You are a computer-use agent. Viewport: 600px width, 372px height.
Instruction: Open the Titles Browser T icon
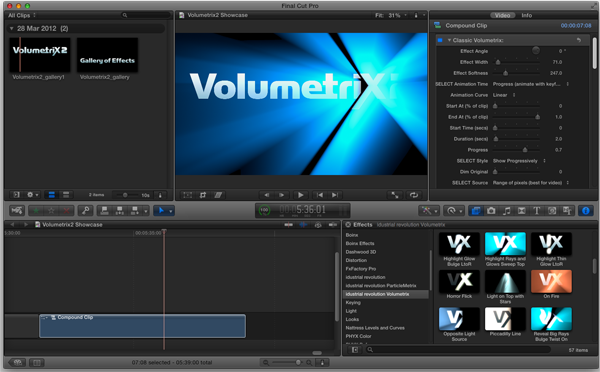(x=536, y=210)
